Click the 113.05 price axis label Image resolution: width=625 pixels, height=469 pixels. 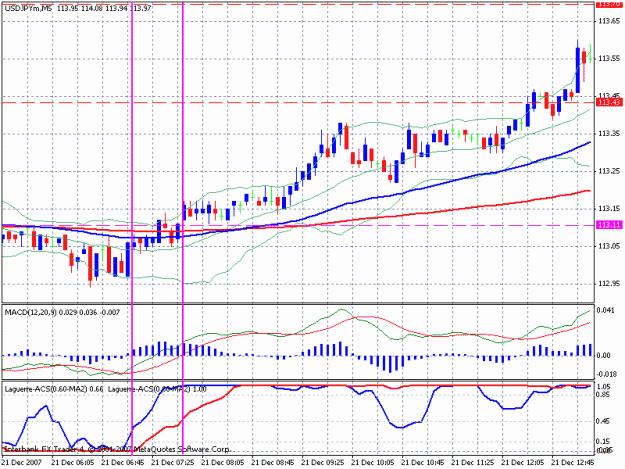pos(609,246)
